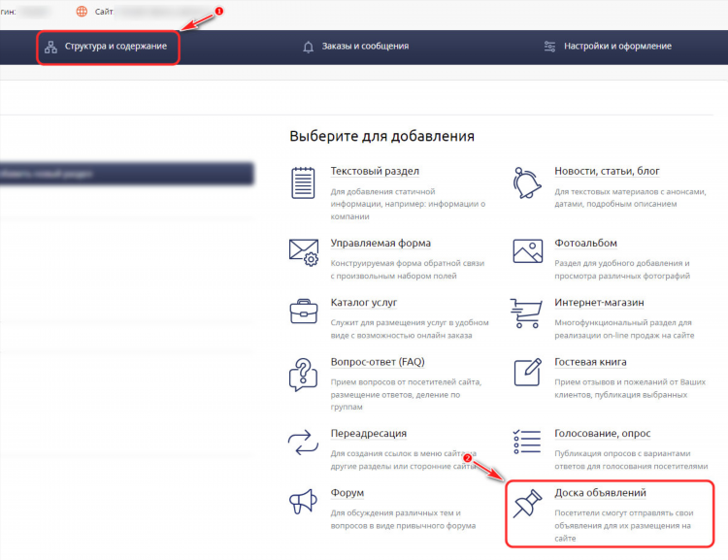Click the structure hierarchy icon
Viewport: 728px width, 560px height.
(x=50, y=47)
